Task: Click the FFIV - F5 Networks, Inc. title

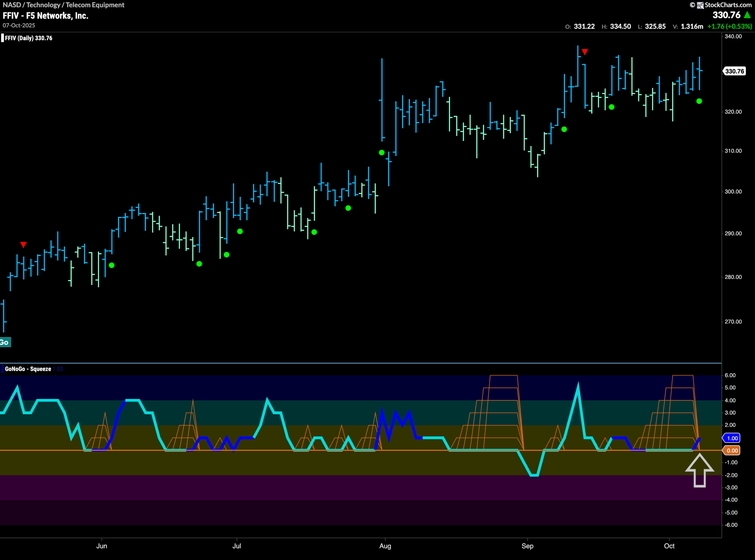Action: pyautogui.click(x=45, y=15)
